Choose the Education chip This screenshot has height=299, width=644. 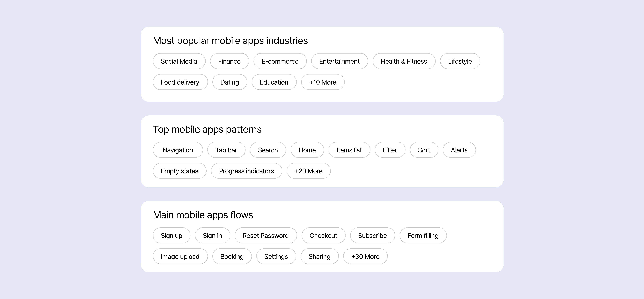[274, 82]
